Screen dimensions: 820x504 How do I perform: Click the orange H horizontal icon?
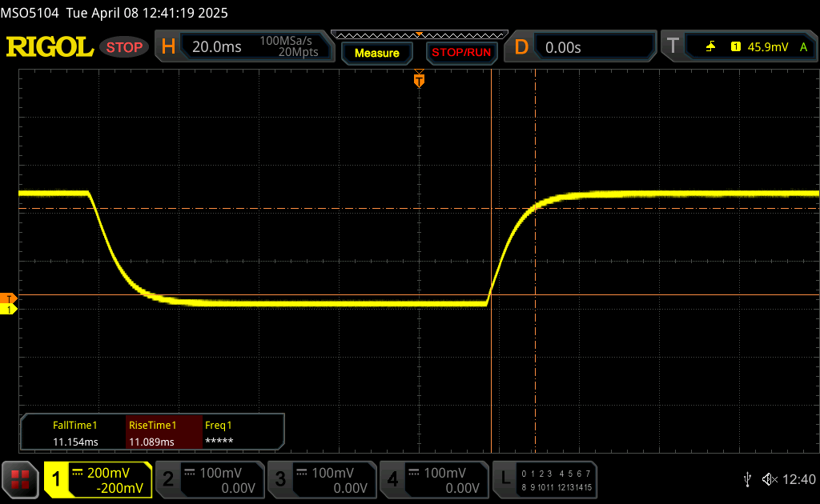[x=168, y=47]
